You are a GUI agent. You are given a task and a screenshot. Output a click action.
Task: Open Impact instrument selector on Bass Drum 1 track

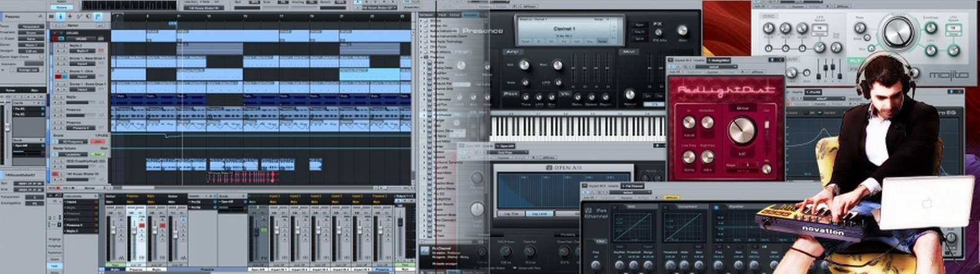coord(82,64)
